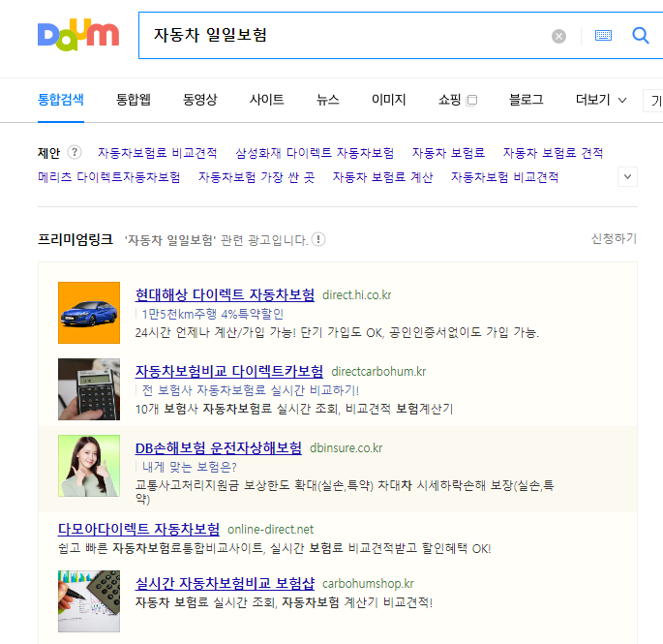Click 내게 맞는 보험은? sublink

tap(189, 467)
